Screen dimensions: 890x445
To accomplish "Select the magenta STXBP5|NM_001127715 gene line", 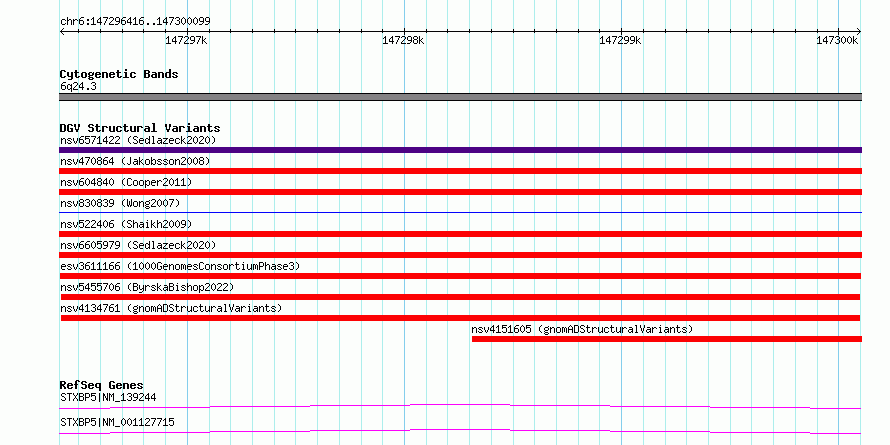I will 460,431.
